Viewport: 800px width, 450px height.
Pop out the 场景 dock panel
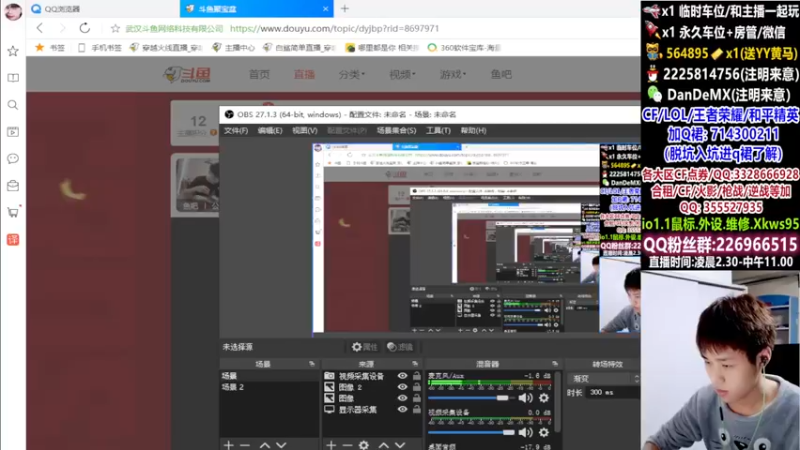click(x=312, y=364)
